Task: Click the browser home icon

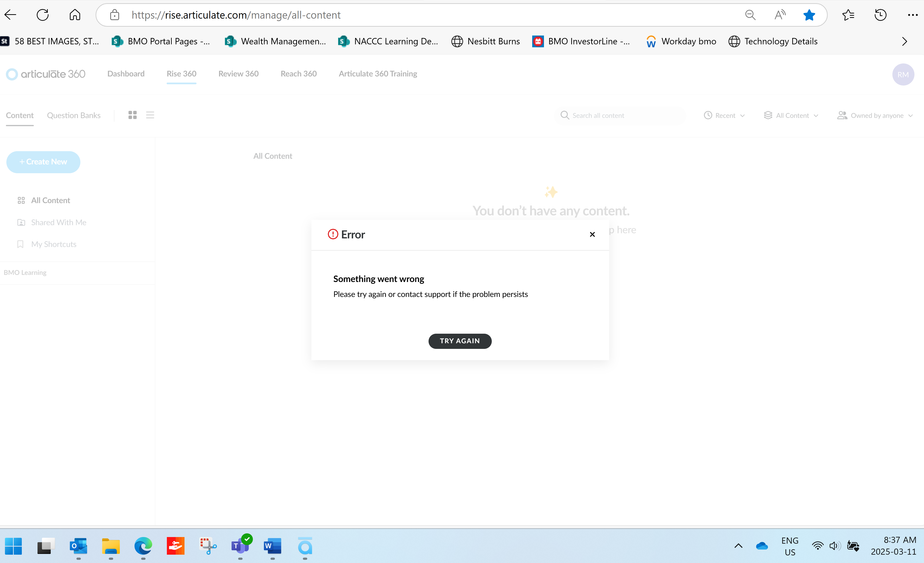Action: pos(75,15)
